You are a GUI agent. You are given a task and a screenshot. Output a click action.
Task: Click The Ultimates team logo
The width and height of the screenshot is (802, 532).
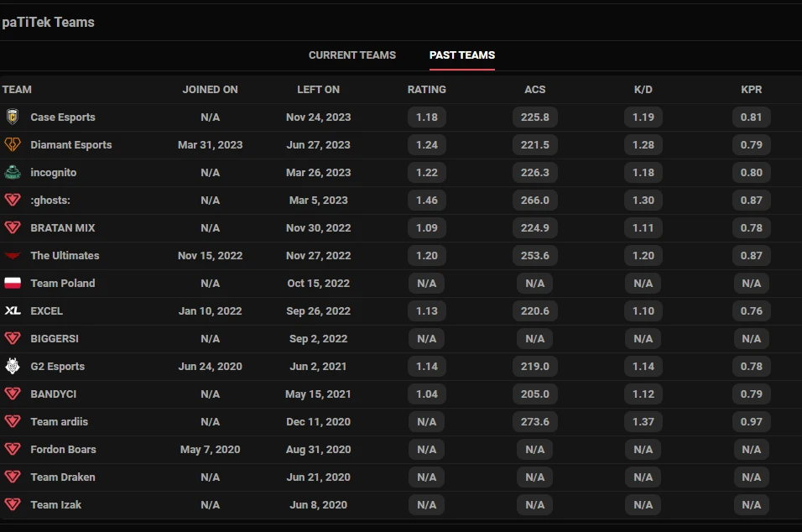click(13, 256)
